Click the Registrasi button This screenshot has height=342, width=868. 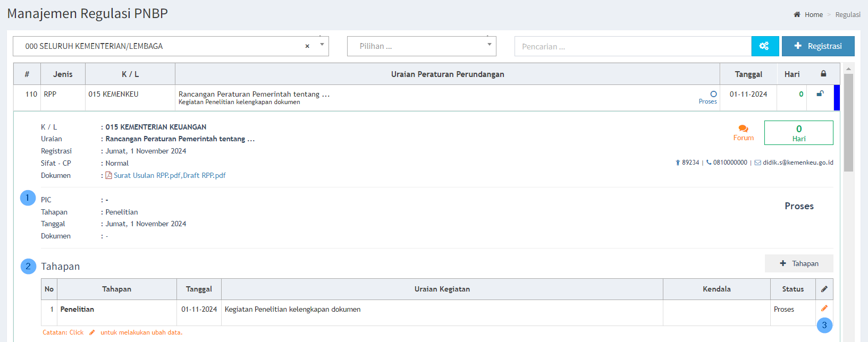(818, 46)
